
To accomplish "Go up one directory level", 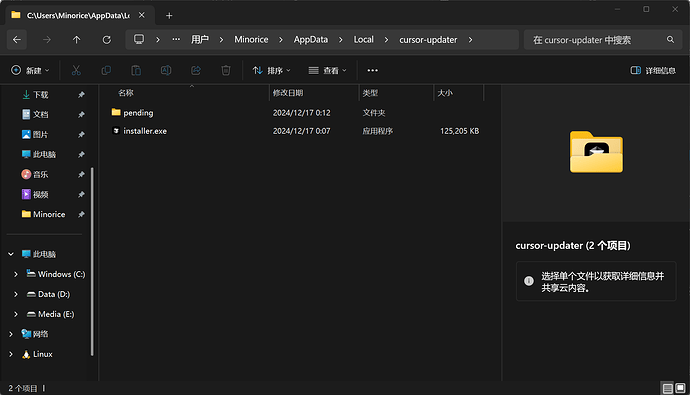I will [x=77, y=40].
